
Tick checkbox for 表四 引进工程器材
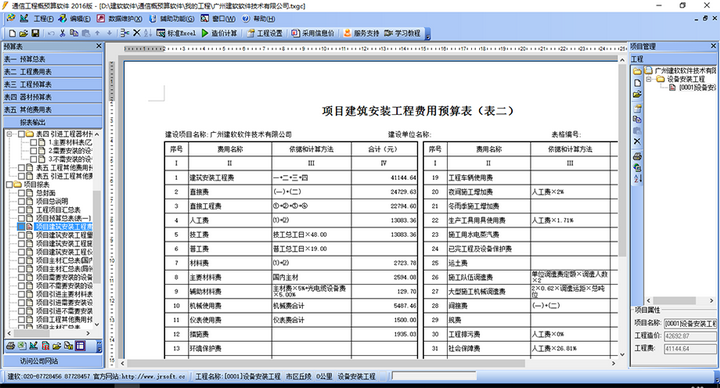tap(21, 134)
